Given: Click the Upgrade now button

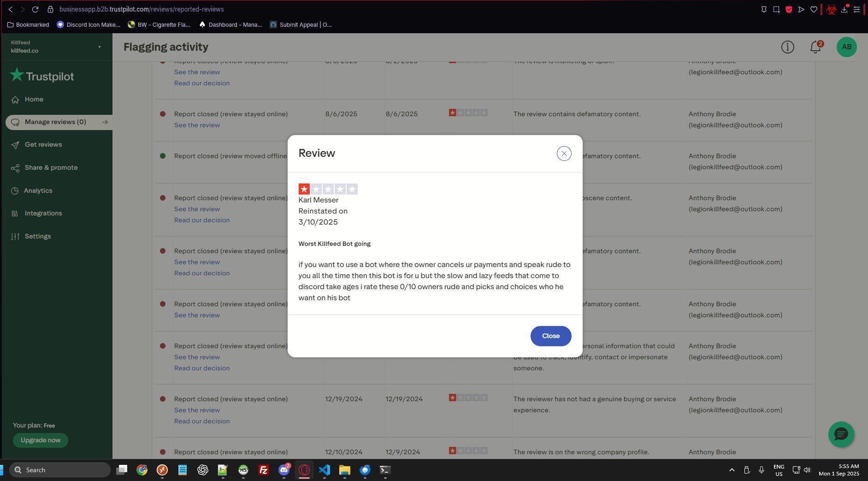Looking at the screenshot, I should (41, 440).
